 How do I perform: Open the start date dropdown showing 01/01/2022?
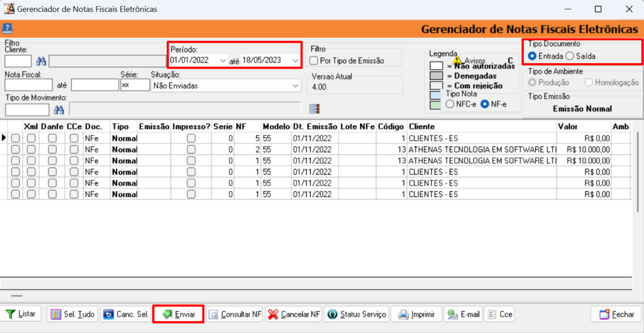click(x=223, y=60)
